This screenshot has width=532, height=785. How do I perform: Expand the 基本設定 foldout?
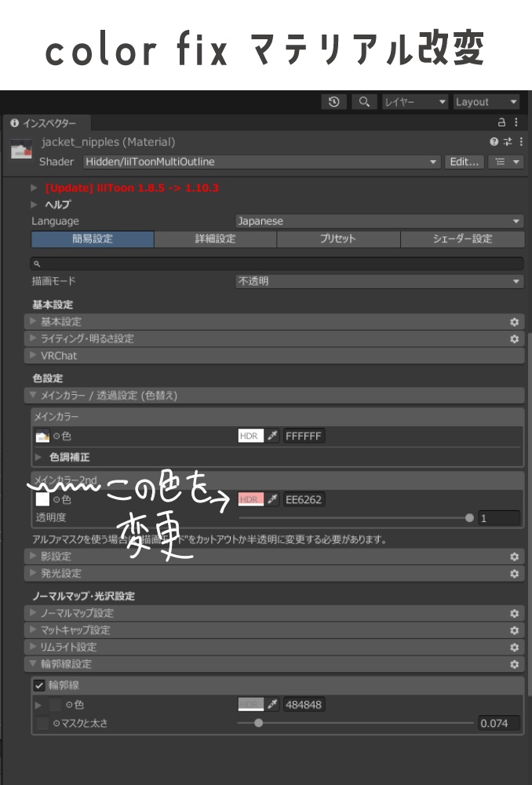pos(33,321)
